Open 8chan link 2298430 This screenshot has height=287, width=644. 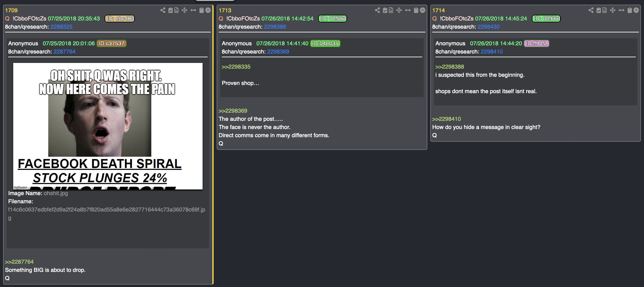(x=489, y=27)
